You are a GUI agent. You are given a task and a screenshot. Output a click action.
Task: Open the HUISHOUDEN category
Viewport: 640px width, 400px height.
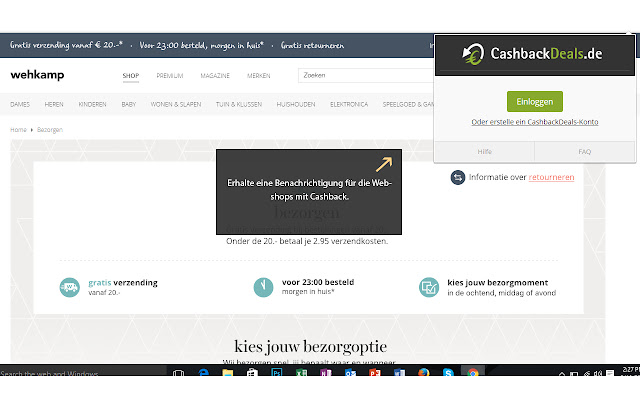(296, 104)
